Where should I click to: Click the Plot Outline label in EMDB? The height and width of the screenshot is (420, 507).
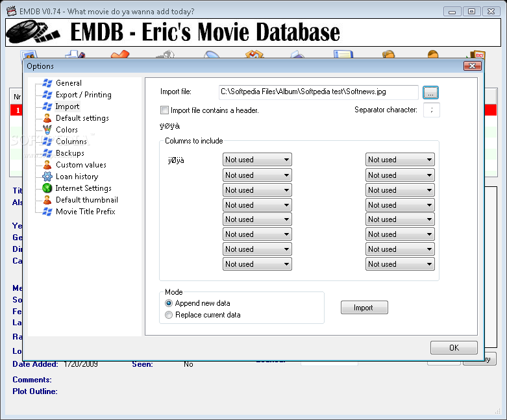(35, 391)
